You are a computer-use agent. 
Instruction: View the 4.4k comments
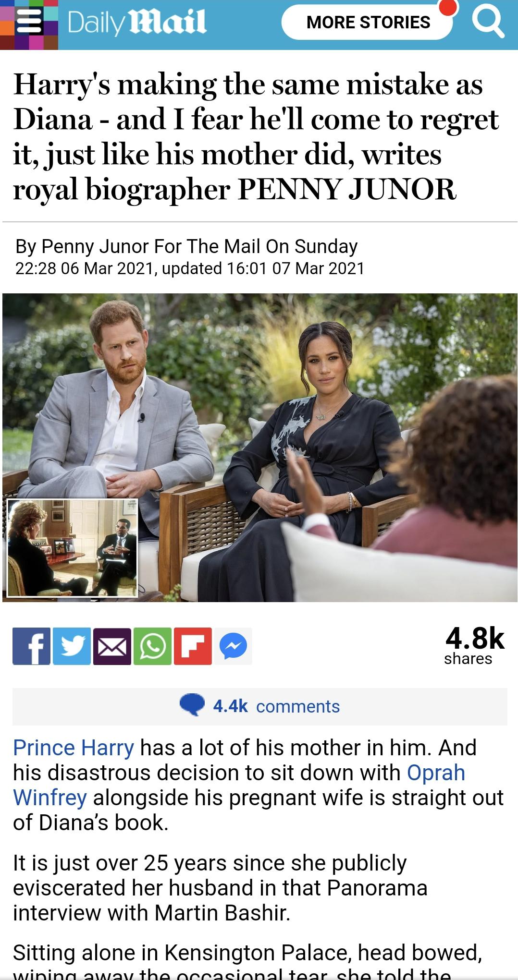[x=276, y=706]
